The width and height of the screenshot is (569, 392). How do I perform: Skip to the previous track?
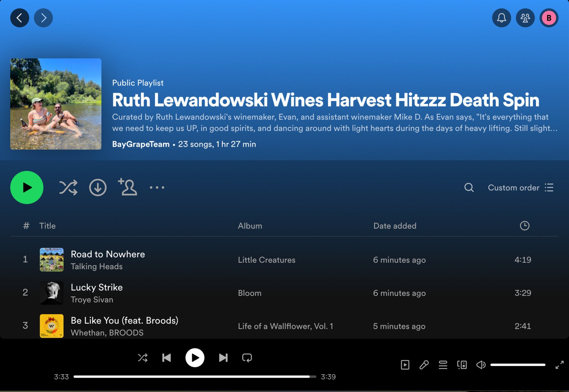pos(166,358)
